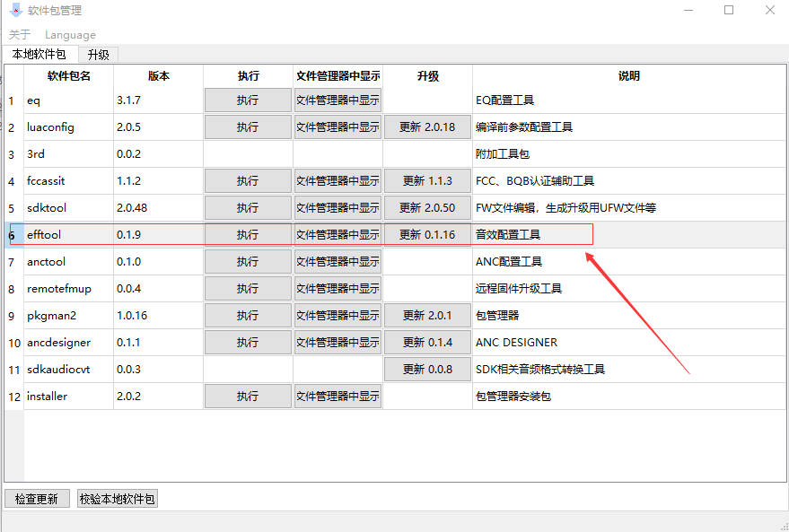Click the ANC DESIGNER description text
This screenshot has width=789, height=532.
point(516,343)
